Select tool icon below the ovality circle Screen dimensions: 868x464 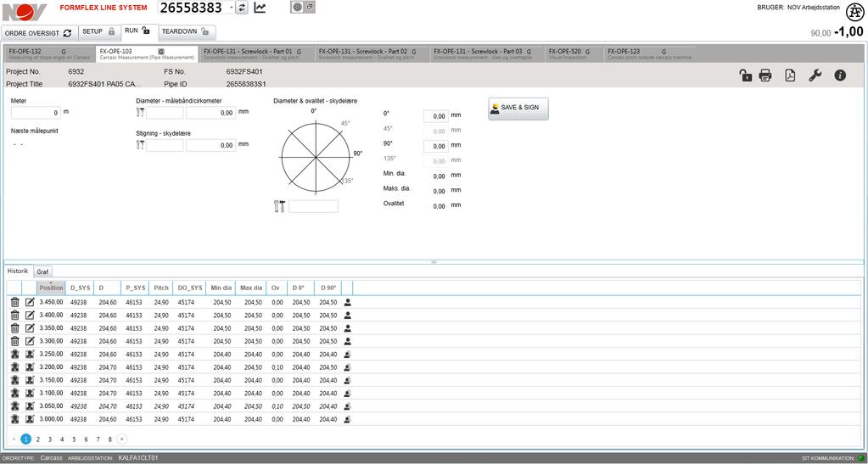point(279,206)
